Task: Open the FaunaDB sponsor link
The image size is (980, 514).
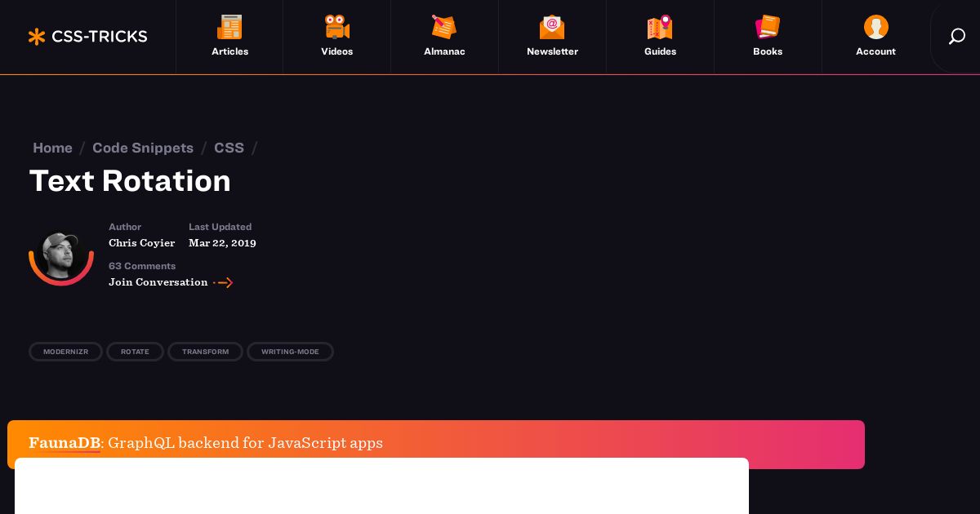Action: pos(65,443)
